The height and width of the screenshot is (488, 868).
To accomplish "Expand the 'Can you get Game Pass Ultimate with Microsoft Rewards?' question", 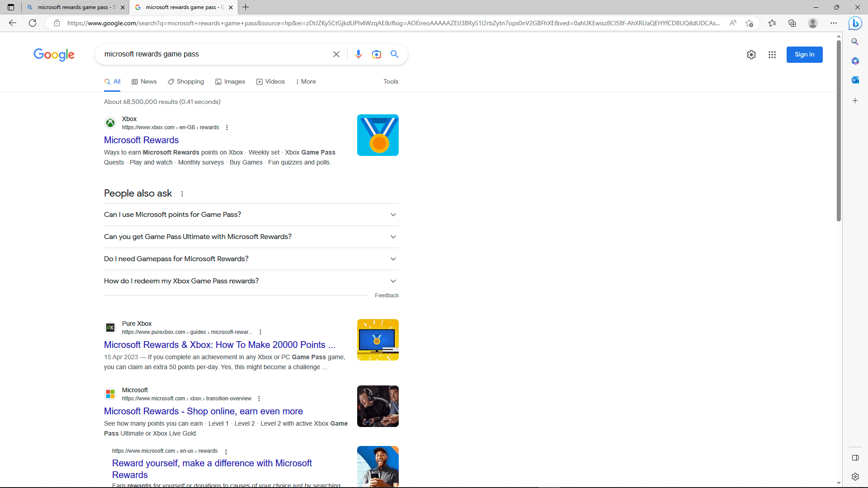I will click(x=393, y=237).
